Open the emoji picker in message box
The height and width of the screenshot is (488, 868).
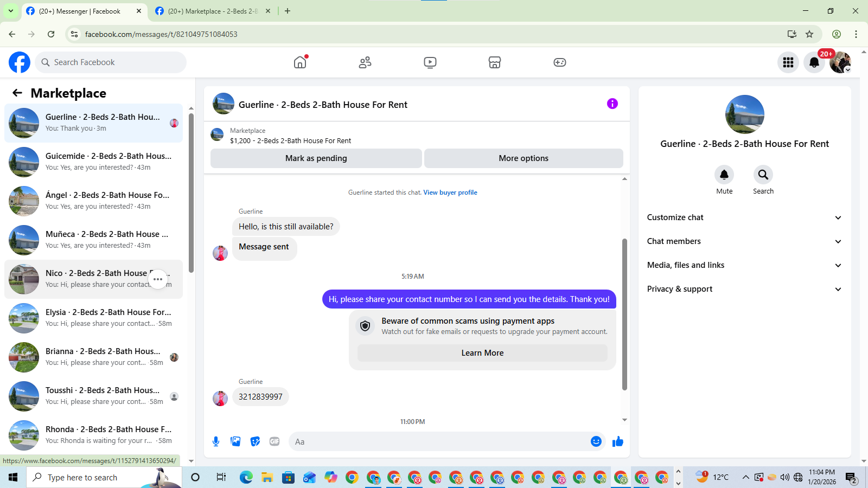click(596, 441)
